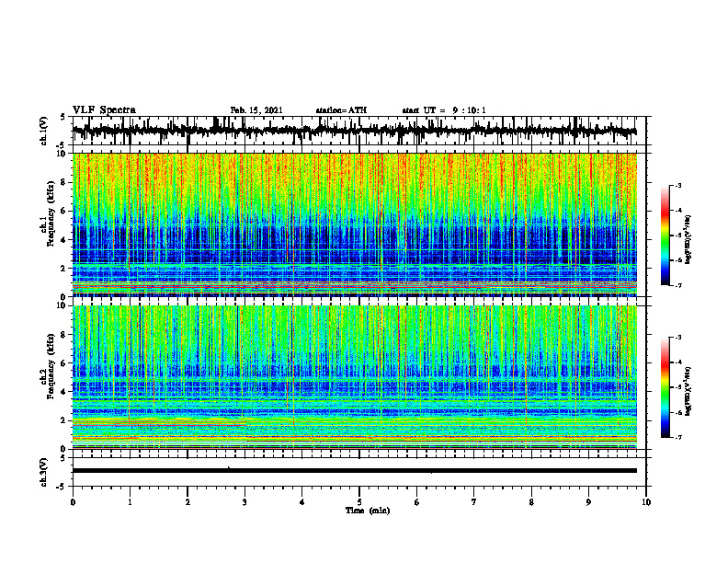Select the 'start UT = 9:10:1' header text
The height and width of the screenshot is (563, 728).
point(444,110)
